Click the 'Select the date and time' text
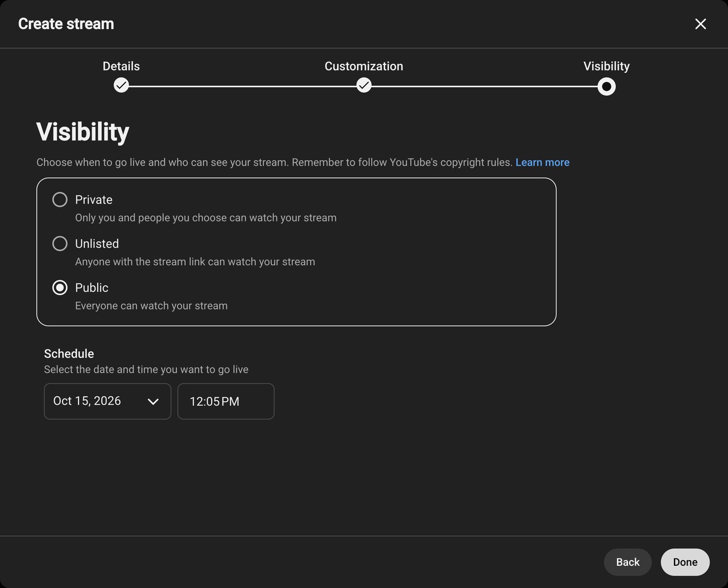 tap(146, 369)
